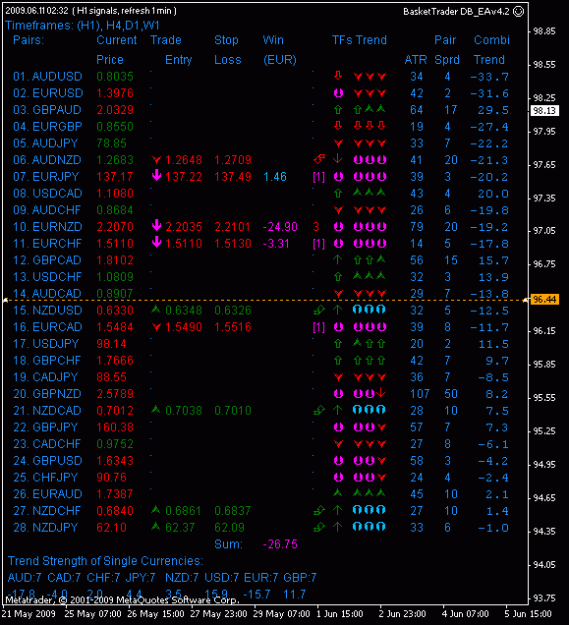Click the W1 red arrow in GBPJPY row

381,427
